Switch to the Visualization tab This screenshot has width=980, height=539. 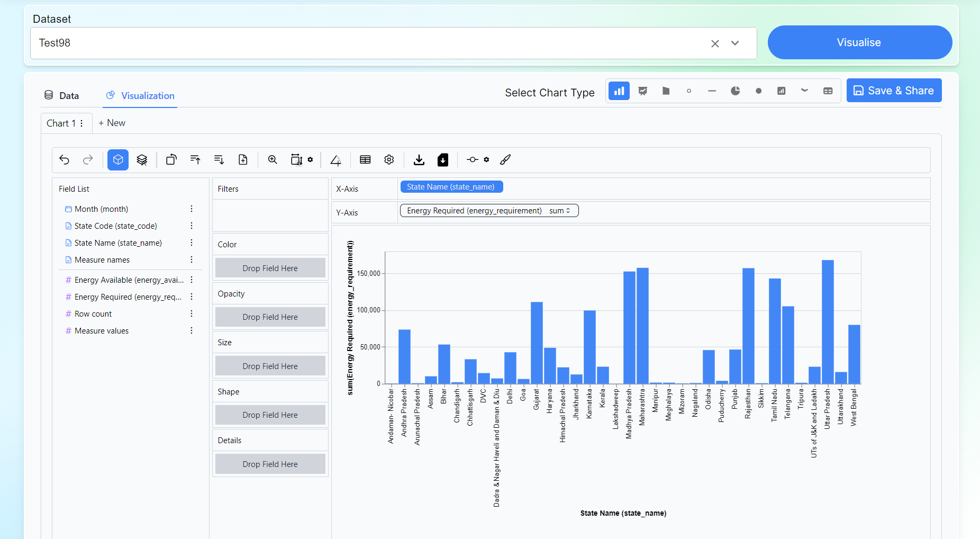click(140, 96)
